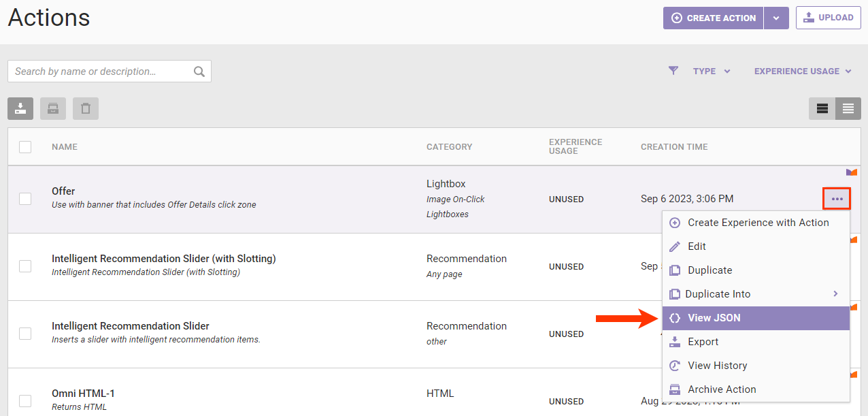Click the trash delete icon
The width and height of the screenshot is (868, 416).
pyautogui.click(x=86, y=109)
